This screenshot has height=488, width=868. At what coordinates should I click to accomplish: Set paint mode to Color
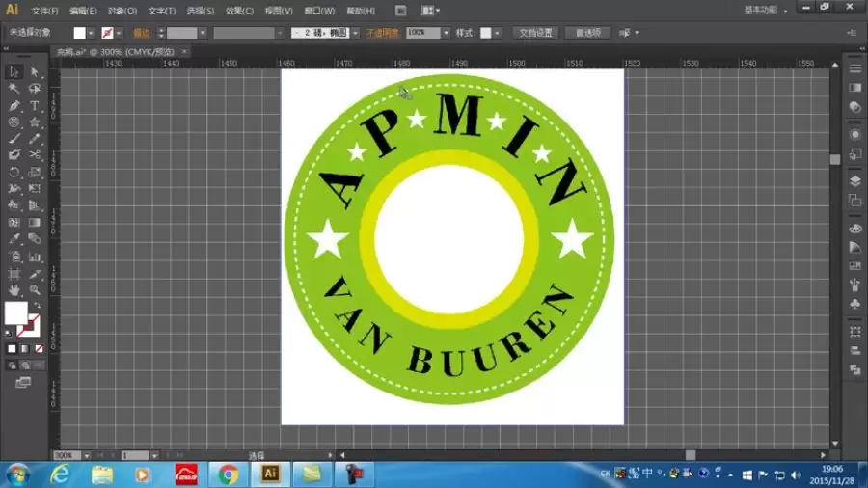12,348
